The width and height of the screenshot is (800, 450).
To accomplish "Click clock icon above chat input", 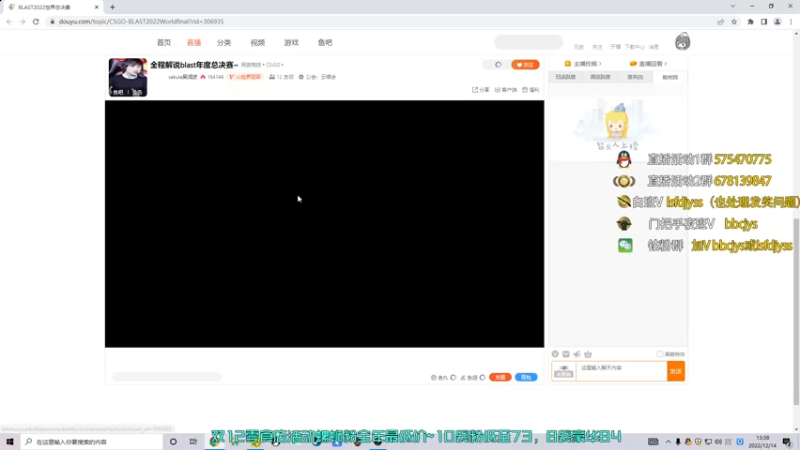I will click(555, 354).
